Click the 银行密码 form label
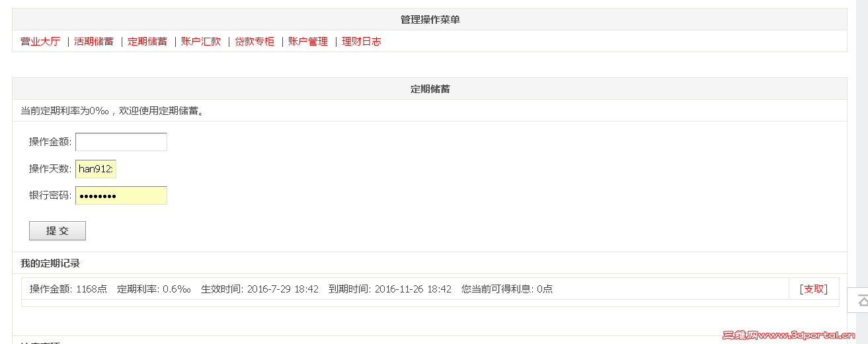This screenshot has height=344, width=868. tap(50, 195)
